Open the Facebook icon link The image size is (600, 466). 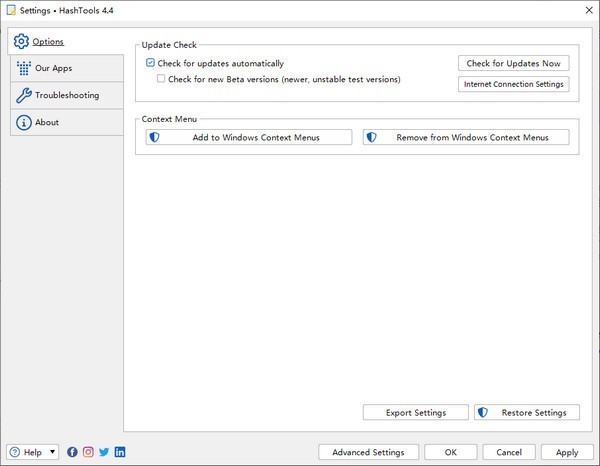(x=72, y=452)
